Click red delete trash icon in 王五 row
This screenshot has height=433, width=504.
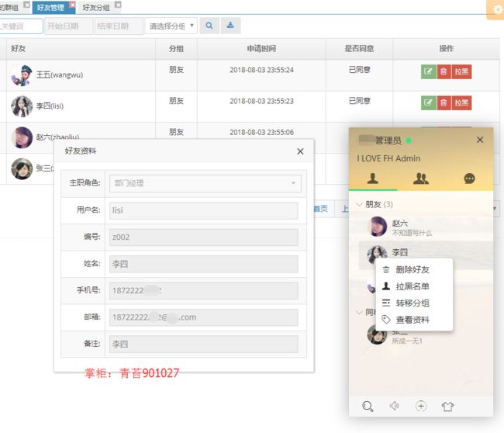tap(444, 71)
